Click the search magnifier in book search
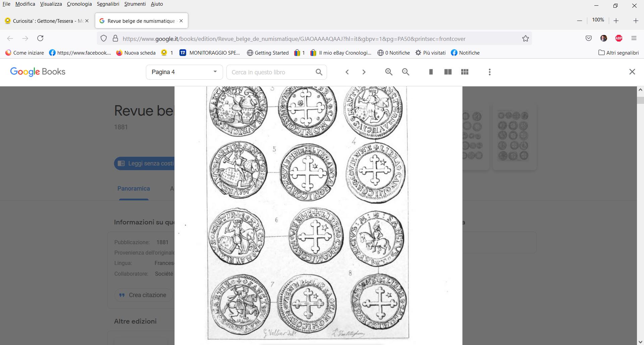 coord(319,72)
